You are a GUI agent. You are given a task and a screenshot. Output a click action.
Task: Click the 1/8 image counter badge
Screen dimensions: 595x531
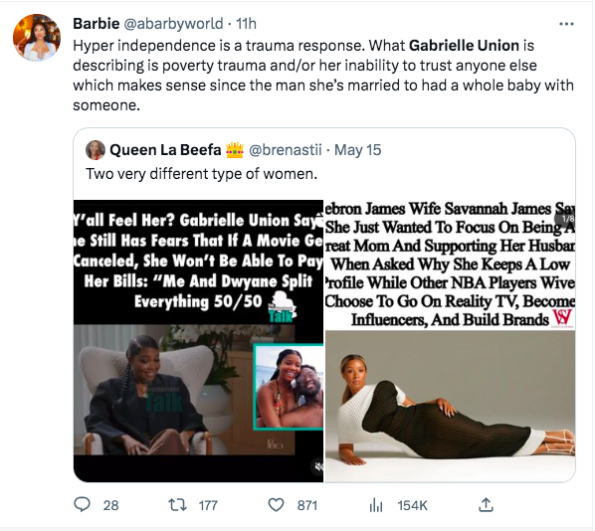pyautogui.click(x=566, y=219)
